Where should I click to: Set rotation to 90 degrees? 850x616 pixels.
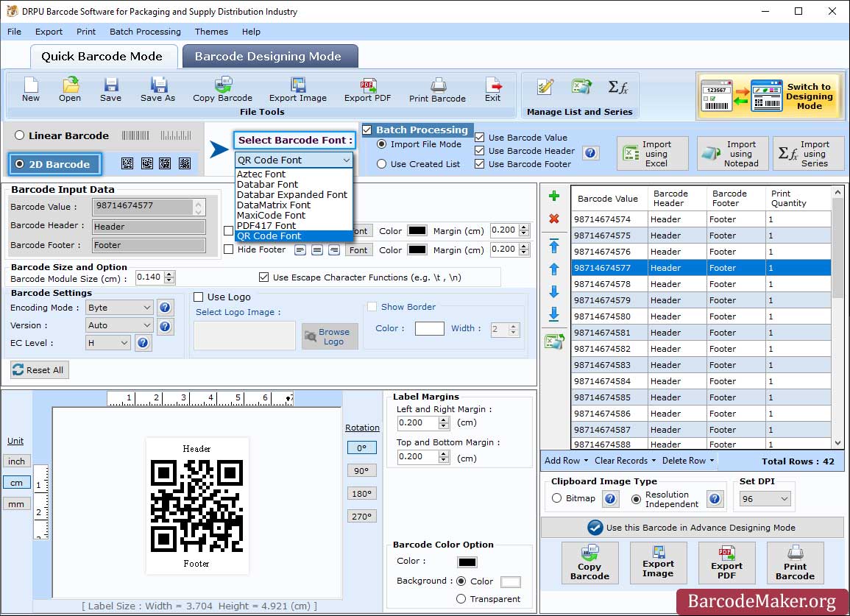click(361, 471)
